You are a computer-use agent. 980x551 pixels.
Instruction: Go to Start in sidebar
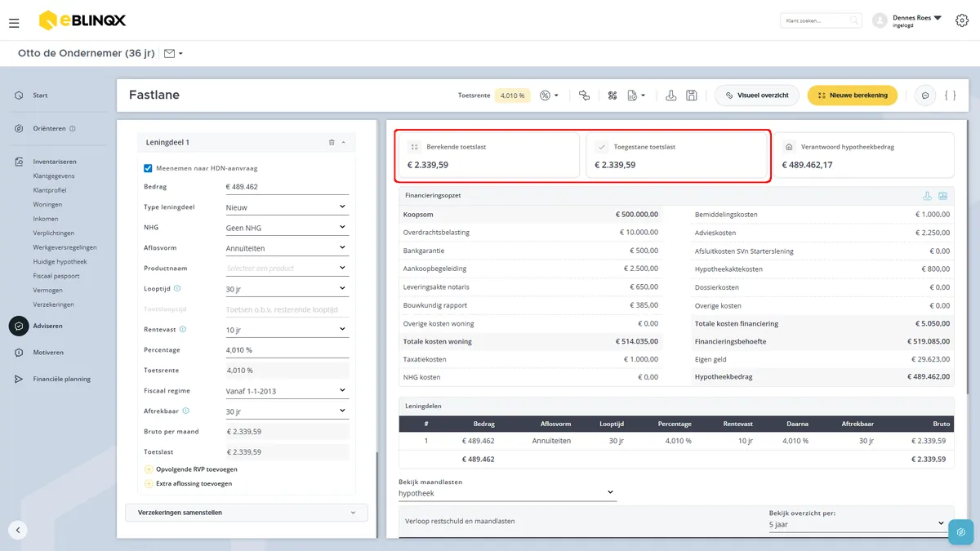[40, 96]
